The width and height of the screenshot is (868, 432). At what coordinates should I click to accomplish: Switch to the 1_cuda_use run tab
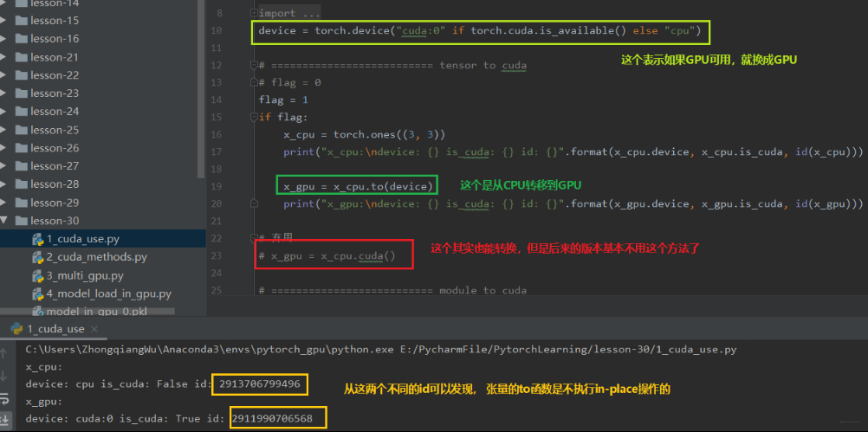point(55,329)
